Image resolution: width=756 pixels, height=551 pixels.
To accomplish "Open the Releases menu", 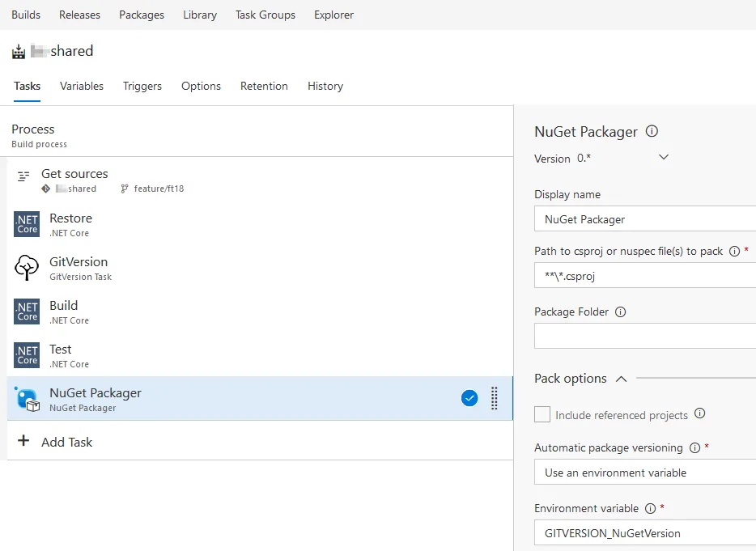I will pos(79,15).
